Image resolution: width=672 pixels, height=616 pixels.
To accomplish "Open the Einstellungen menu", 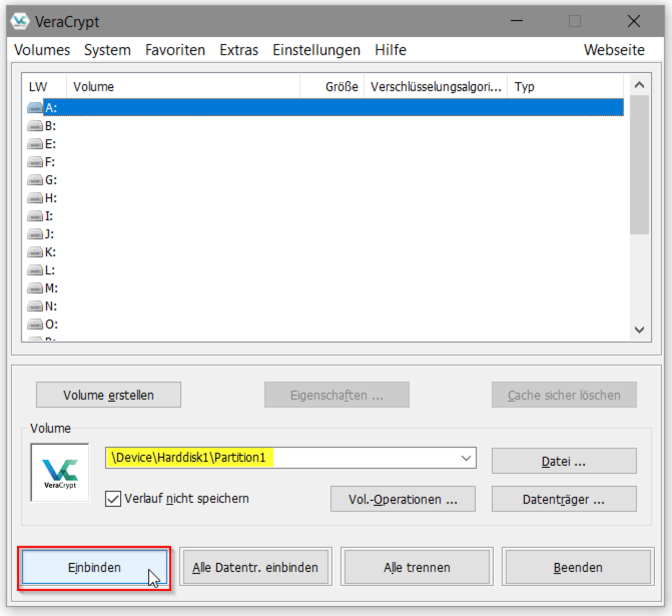I will [x=316, y=50].
